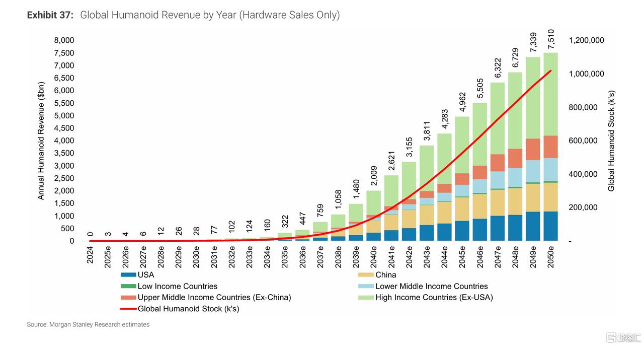644x346 pixels.
Task: Click the 3,155 data label
Action: [409, 148]
